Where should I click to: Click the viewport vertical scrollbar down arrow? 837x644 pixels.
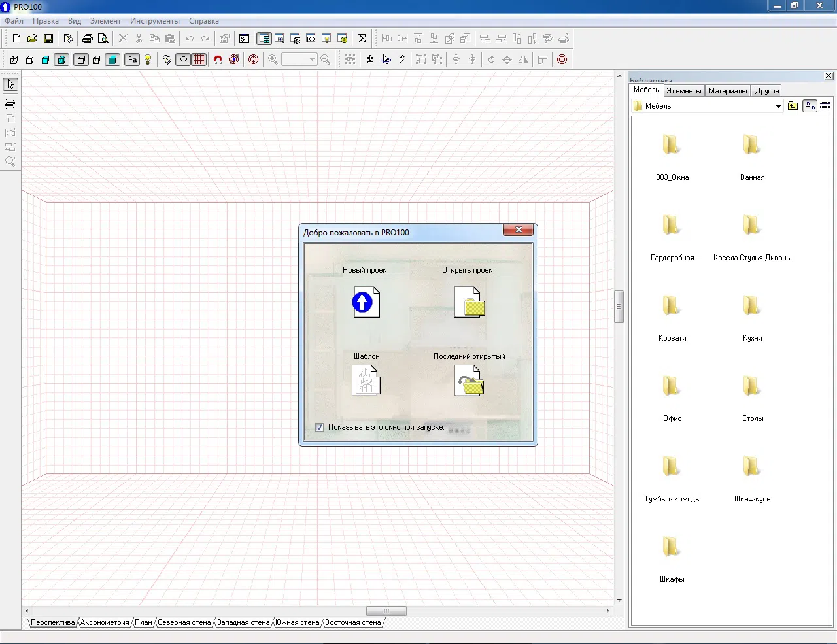coord(619,600)
